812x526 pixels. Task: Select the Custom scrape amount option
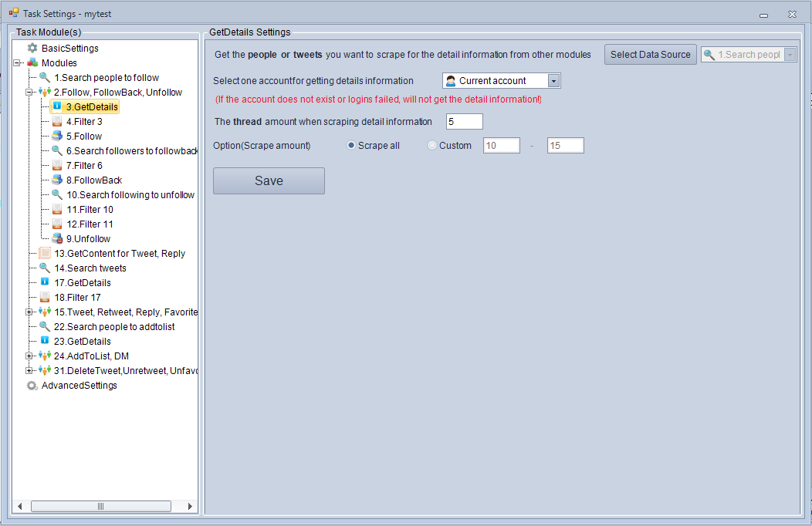click(x=432, y=146)
